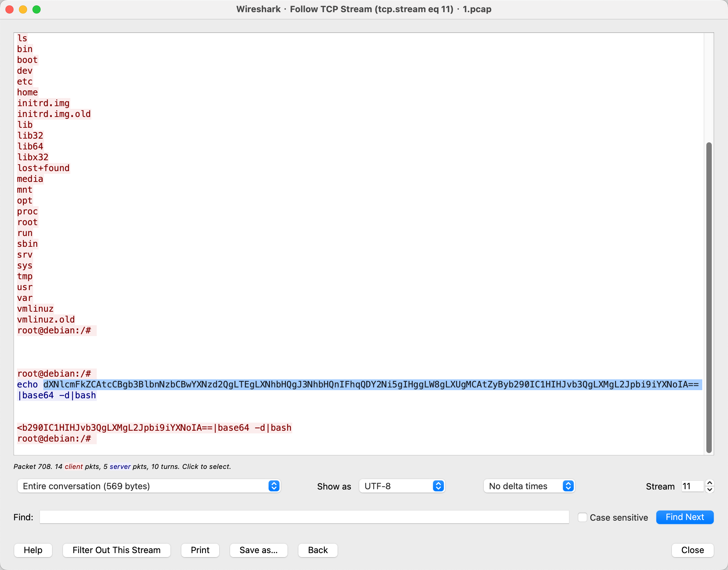Click the vertical scrollbar thumb
728x570 pixels.
709,298
